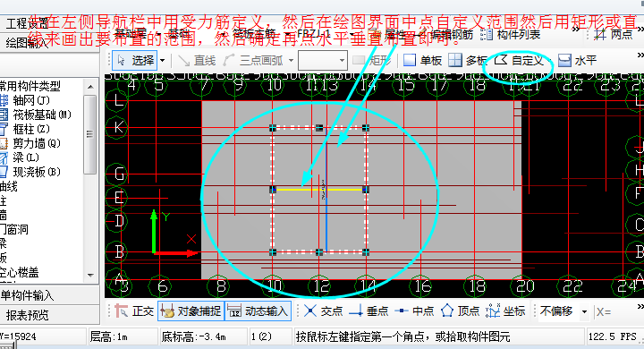Open the 工程设置 project settings tab
644x349 pixels.
[x=27, y=24]
